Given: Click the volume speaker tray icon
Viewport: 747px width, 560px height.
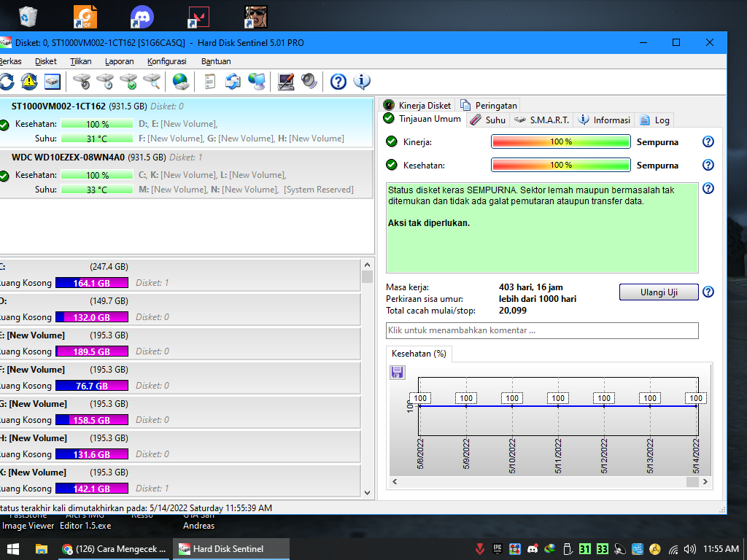Looking at the screenshot, I should [x=690, y=549].
